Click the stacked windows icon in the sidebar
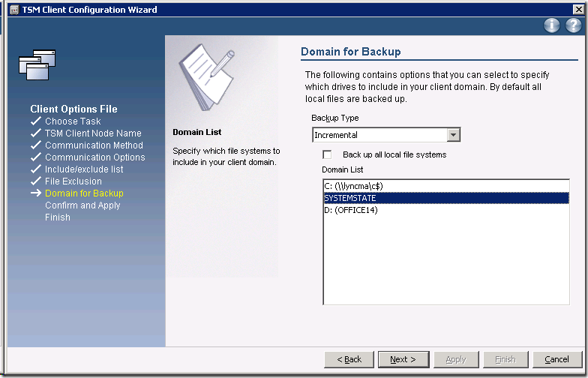The image size is (588, 378). pos(37,64)
